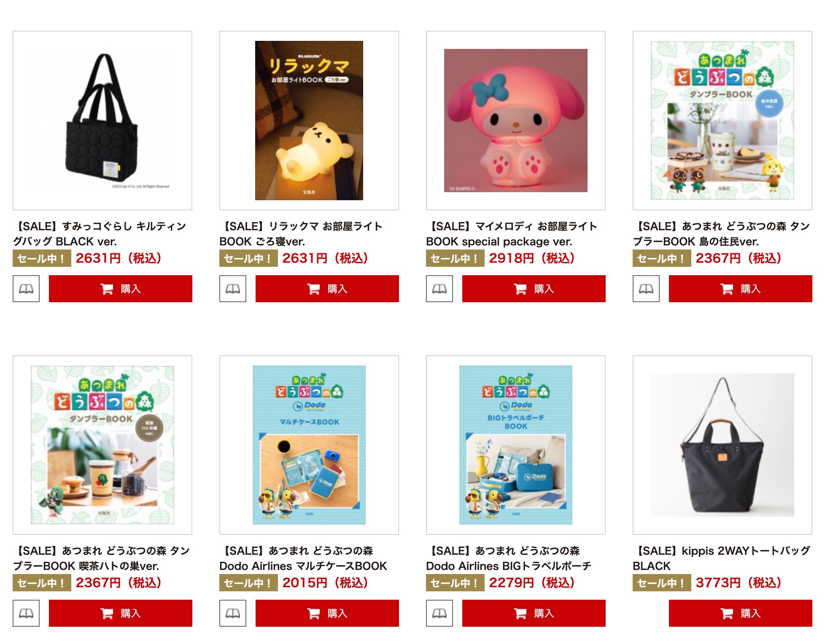Open title link kippis 2WAYトートバッグ BLACK
825x644 pixels.
(x=721, y=558)
